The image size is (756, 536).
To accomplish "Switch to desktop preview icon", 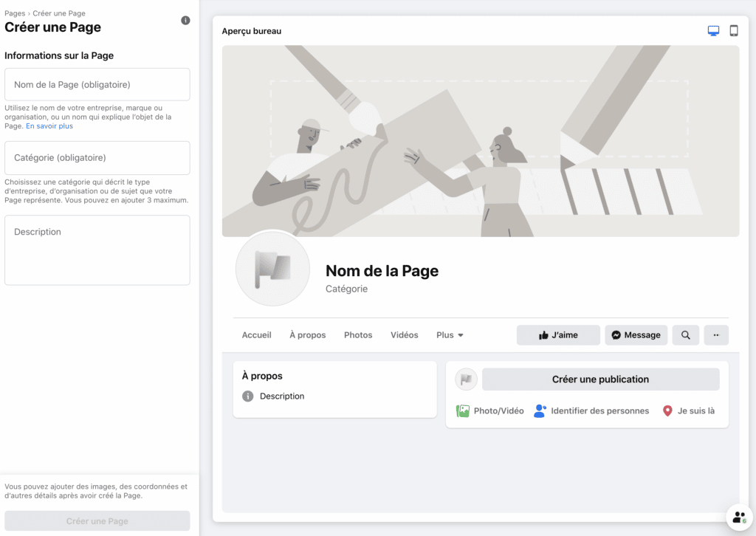I will [x=713, y=31].
